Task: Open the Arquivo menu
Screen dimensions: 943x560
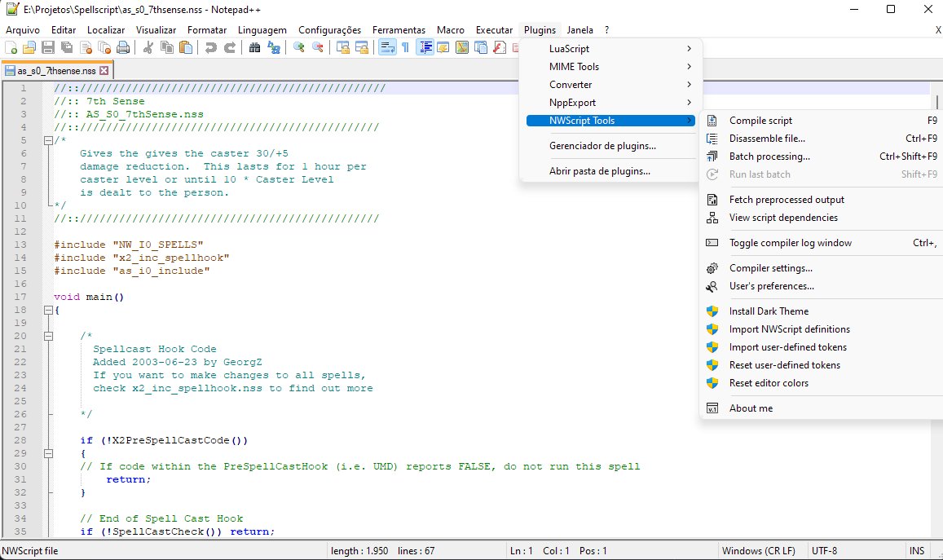Action: tap(23, 30)
